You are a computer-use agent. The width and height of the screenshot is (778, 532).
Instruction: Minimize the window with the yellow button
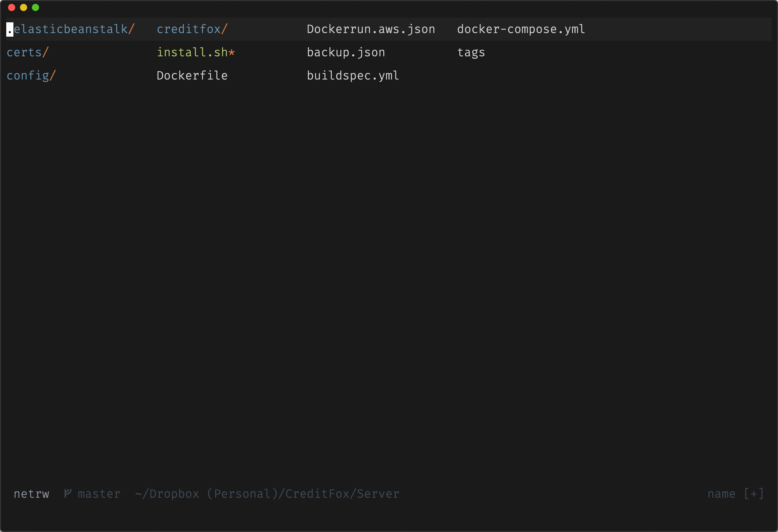24,7
